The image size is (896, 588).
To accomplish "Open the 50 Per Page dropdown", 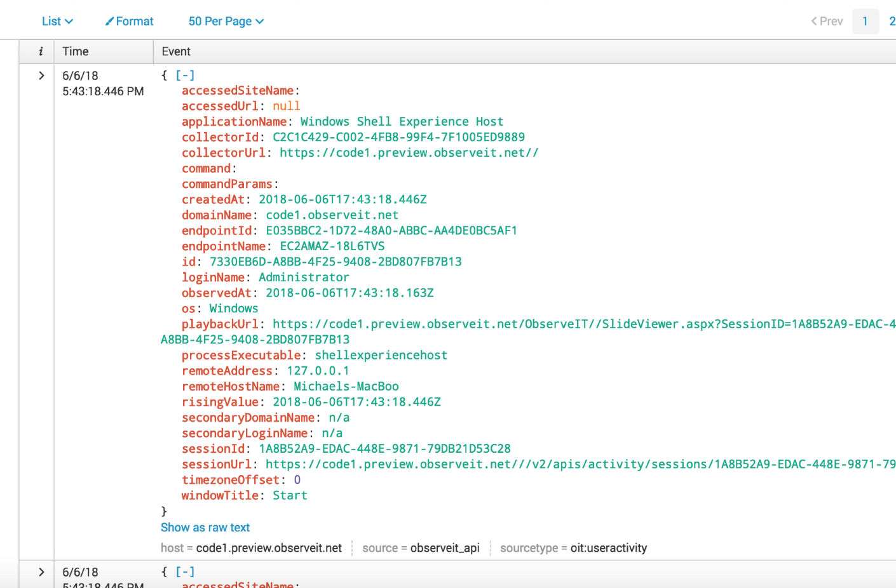I will (226, 22).
